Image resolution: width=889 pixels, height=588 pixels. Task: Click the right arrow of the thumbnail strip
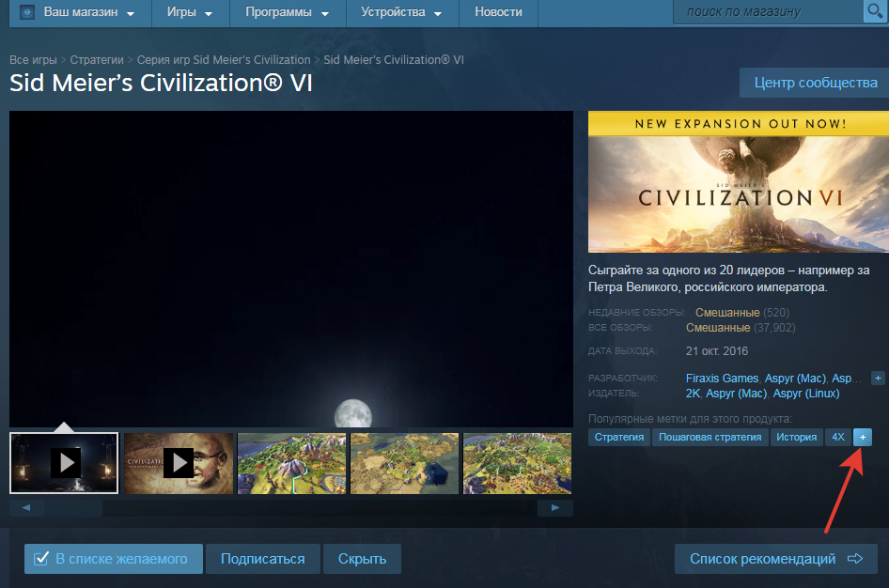point(555,507)
